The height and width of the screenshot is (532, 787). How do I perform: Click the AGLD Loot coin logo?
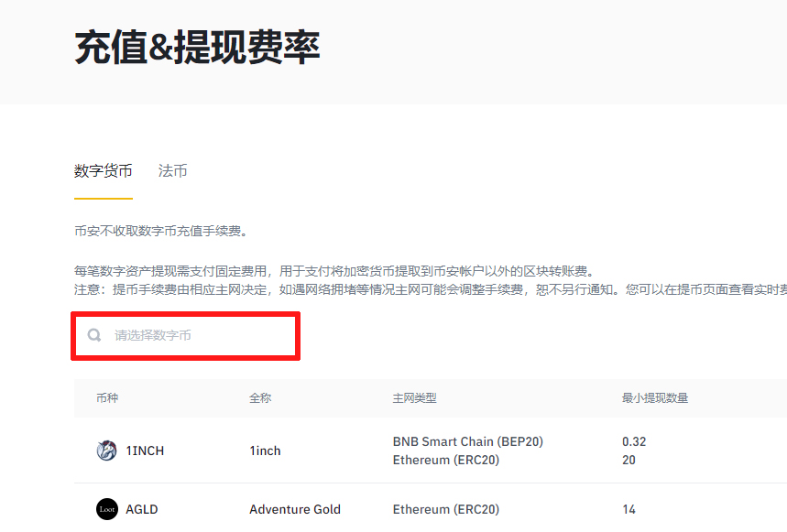click(107, 509)
